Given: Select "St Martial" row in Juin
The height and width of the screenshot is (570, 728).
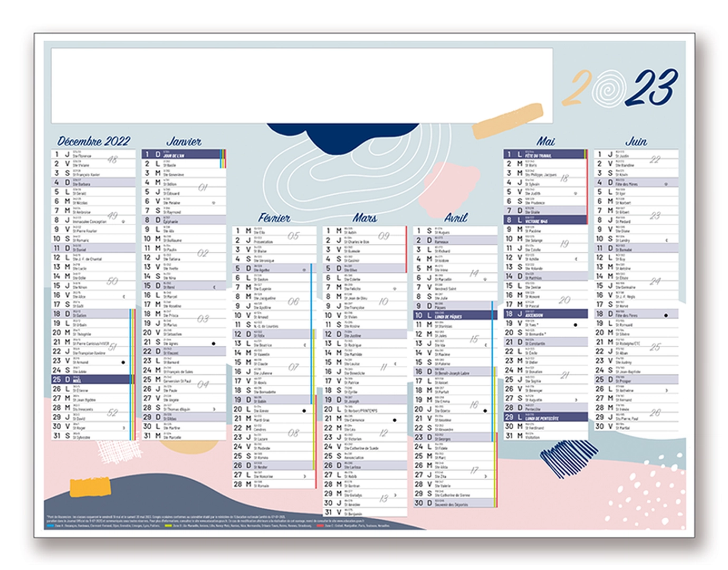Looking at the screenshot, I should pyautogui.click(x=636, y=426).
